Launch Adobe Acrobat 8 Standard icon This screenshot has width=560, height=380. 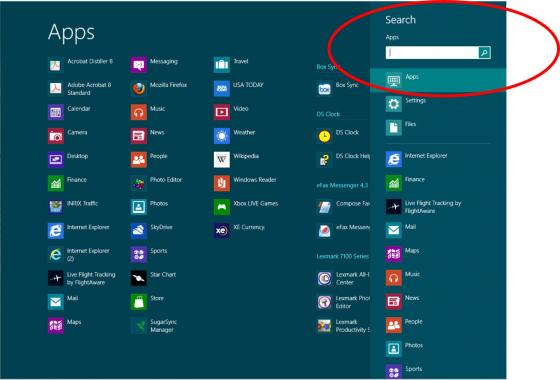(55, 89)
